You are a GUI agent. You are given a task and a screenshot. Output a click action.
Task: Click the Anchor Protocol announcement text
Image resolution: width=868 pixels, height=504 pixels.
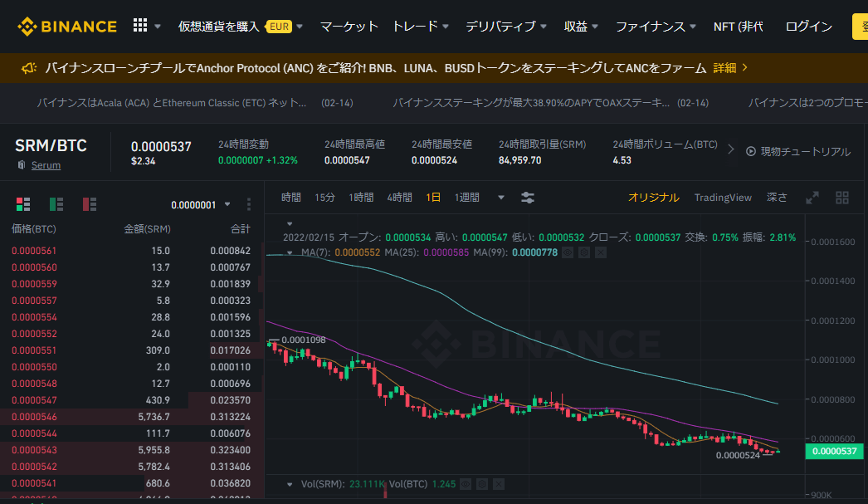coord(375,67)
